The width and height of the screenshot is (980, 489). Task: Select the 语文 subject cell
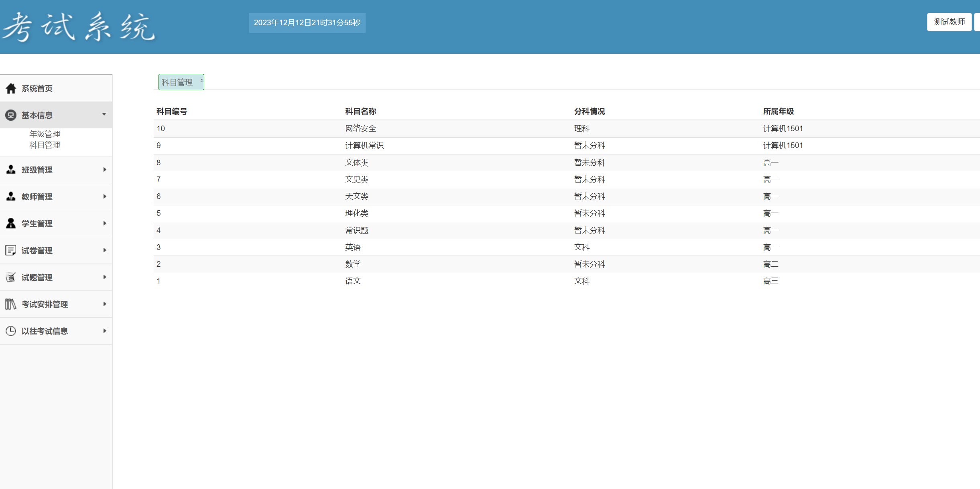pyautogui.click(x=353, y=281)
